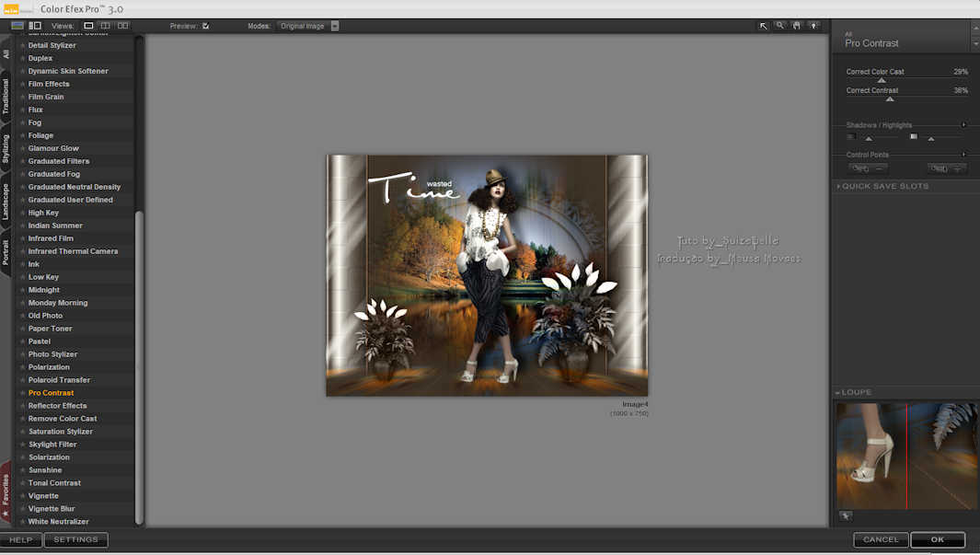Screen dimensions: 980x555
Task: Click the HELP button
Action: click(20, 540)
